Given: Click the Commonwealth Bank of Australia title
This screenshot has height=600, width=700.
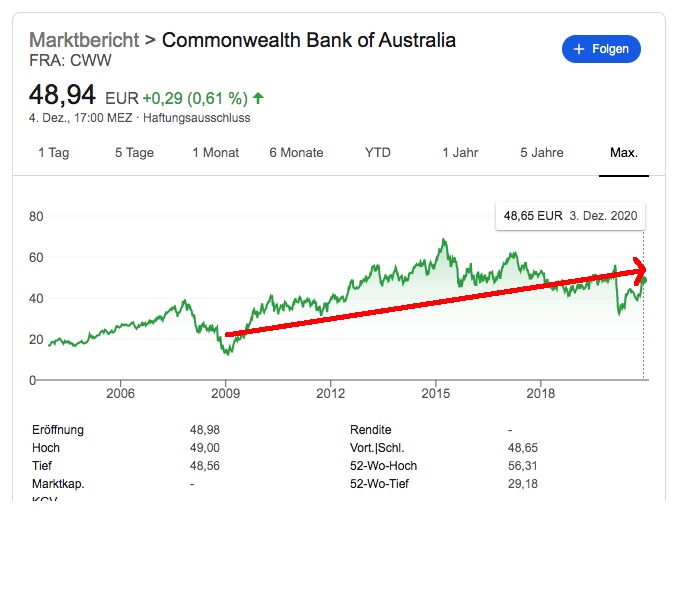Looking at the screenshot, I should 308,41.
